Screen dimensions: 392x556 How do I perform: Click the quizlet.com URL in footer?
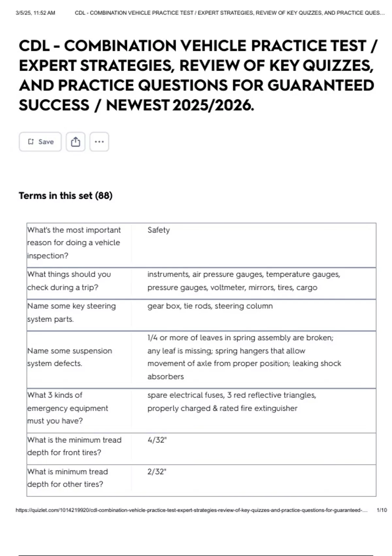[x=191, y=510]
